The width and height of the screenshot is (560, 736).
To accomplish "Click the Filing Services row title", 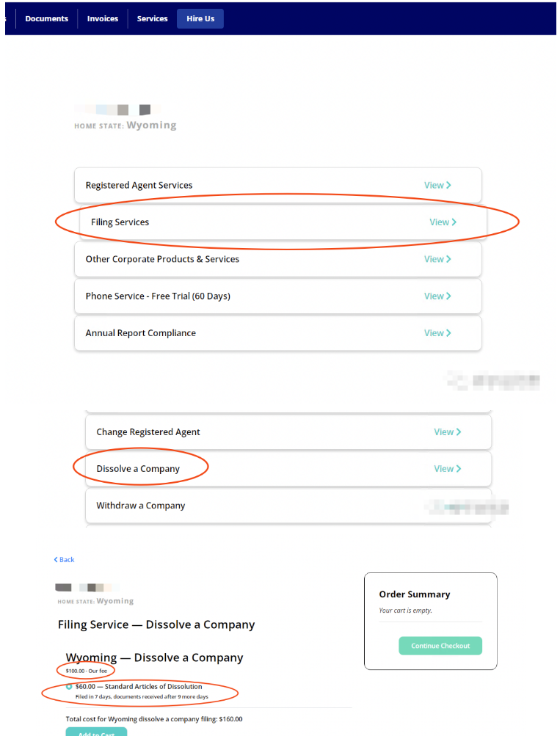I will (x=120, y=222).
